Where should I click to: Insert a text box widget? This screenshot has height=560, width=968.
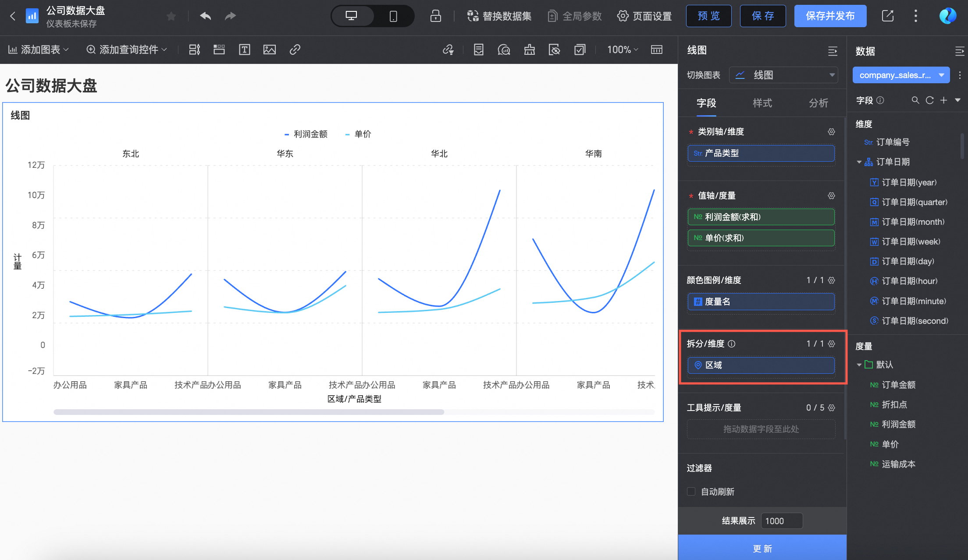point(244,50)
